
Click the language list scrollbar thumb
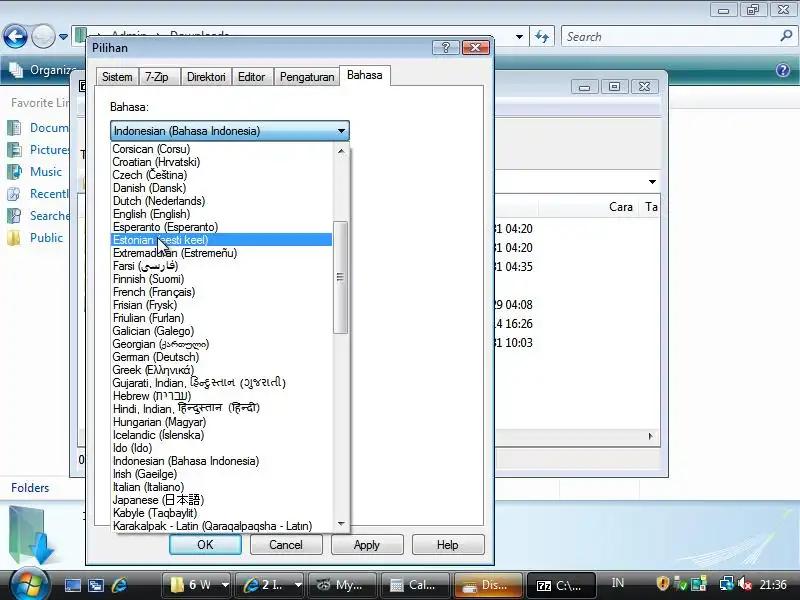point(340,278)
